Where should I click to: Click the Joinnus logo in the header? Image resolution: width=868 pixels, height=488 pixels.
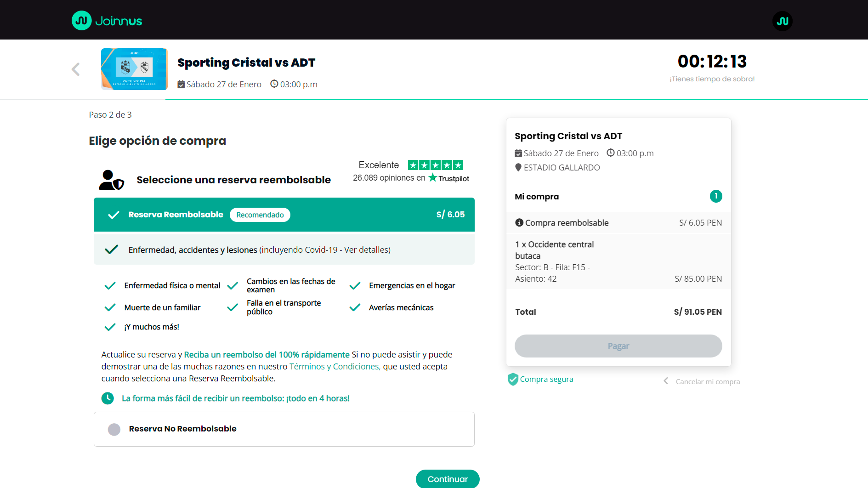[x=107, y=21]
